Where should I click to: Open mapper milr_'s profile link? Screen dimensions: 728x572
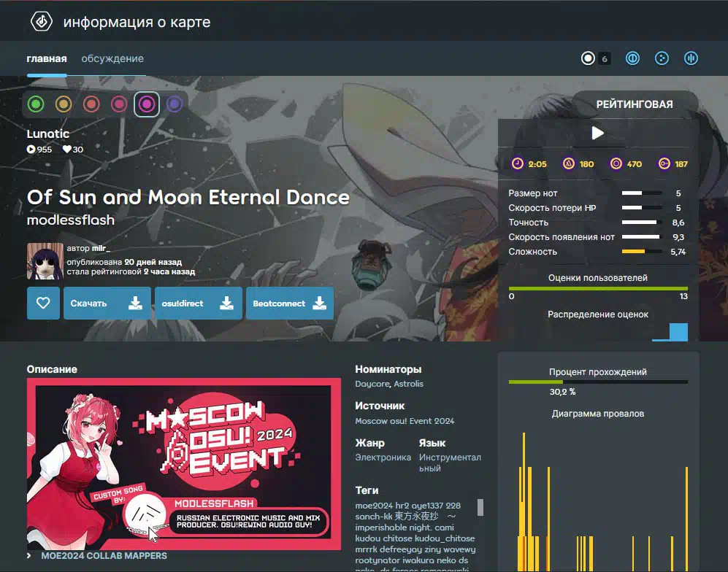pyautogui.click(x=101, y=248)
